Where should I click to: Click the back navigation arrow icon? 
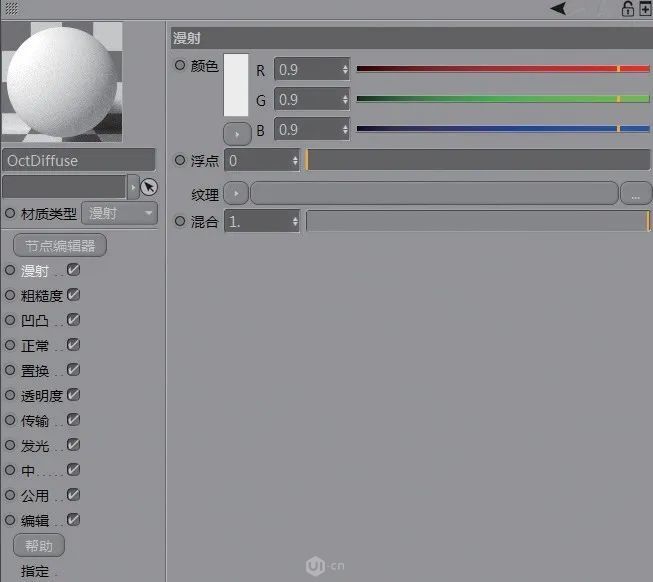coord(558,9)
